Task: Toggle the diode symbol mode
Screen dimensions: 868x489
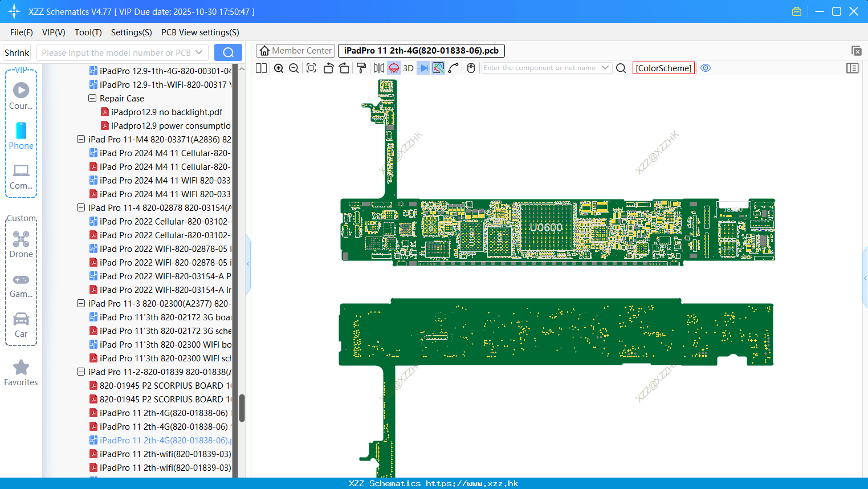Action: (423, 68)
